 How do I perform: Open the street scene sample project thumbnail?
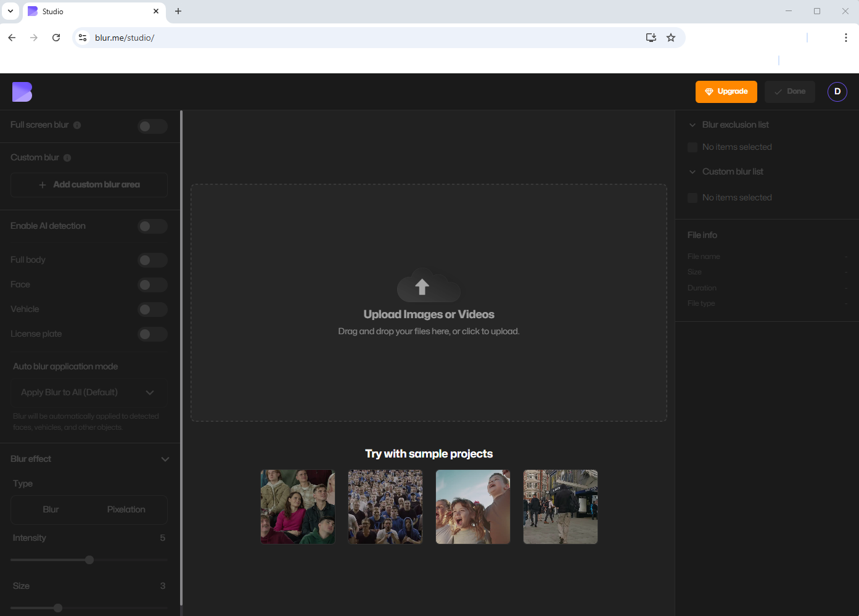(560, 506)
